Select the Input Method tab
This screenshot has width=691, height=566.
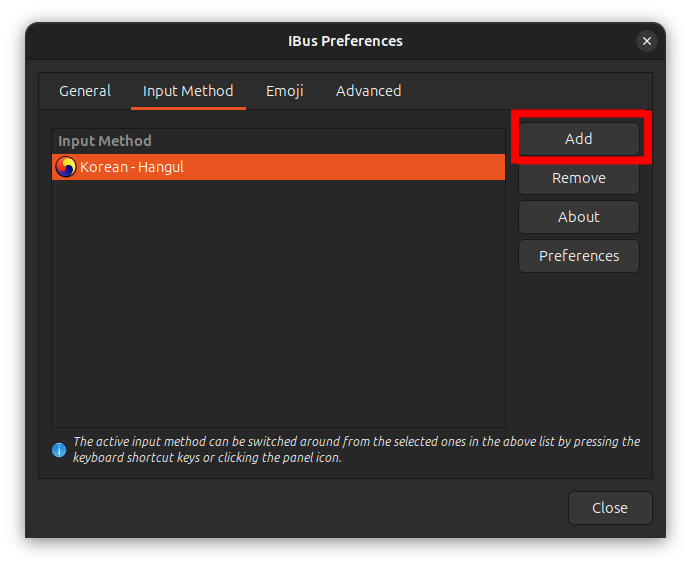pyautogui.click(x=188, y=91)
